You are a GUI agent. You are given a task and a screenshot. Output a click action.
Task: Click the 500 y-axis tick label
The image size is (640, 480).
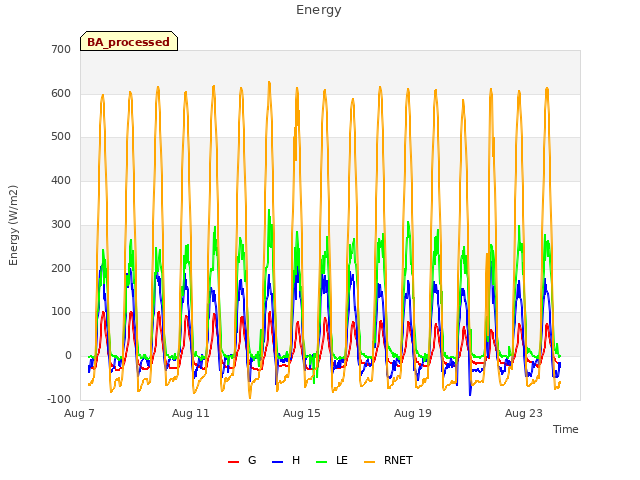tap(61, 136)
